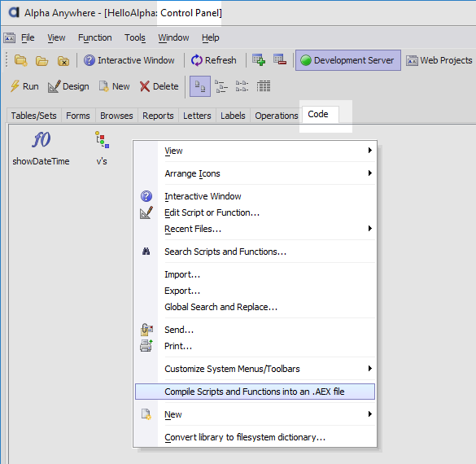The image size is (476, 464).
Task: Click the Design toolbar button
Action: pyautogui.click(x=68, y=86)
